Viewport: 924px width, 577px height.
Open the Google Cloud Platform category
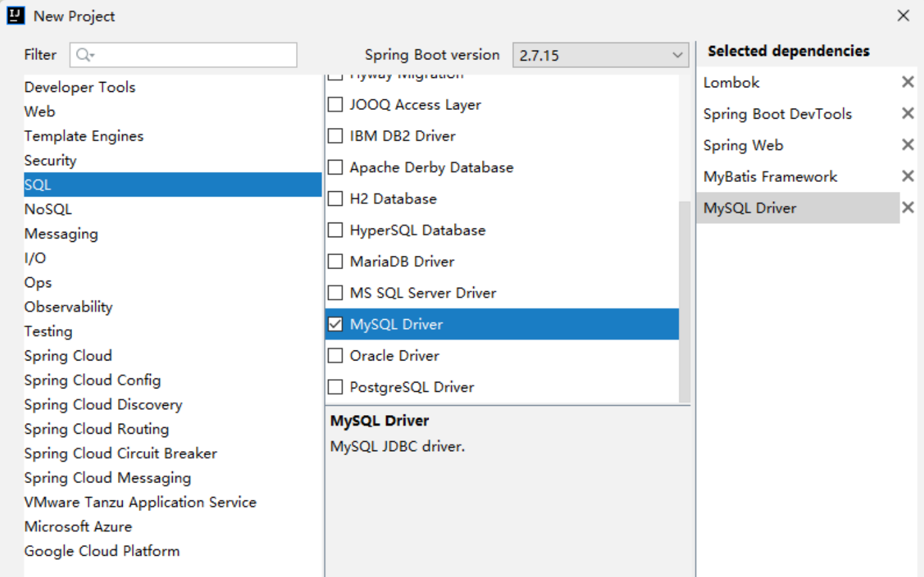pos(173,551)
